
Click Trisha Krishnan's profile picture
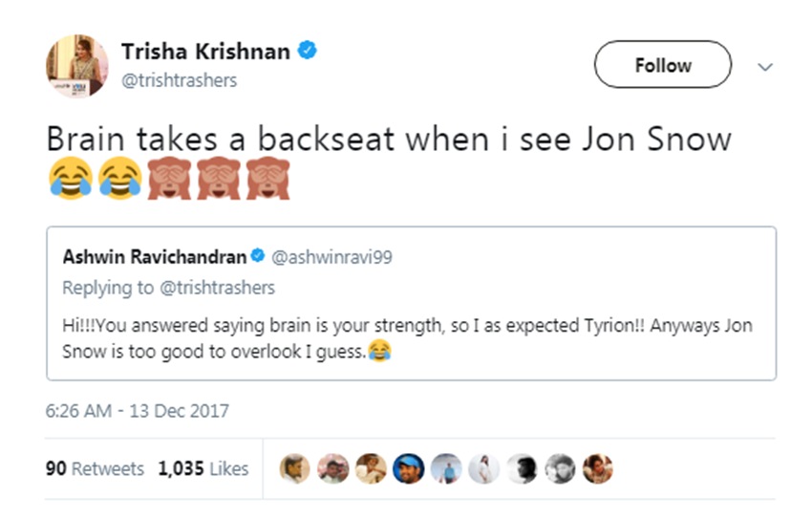click(76, 65)
